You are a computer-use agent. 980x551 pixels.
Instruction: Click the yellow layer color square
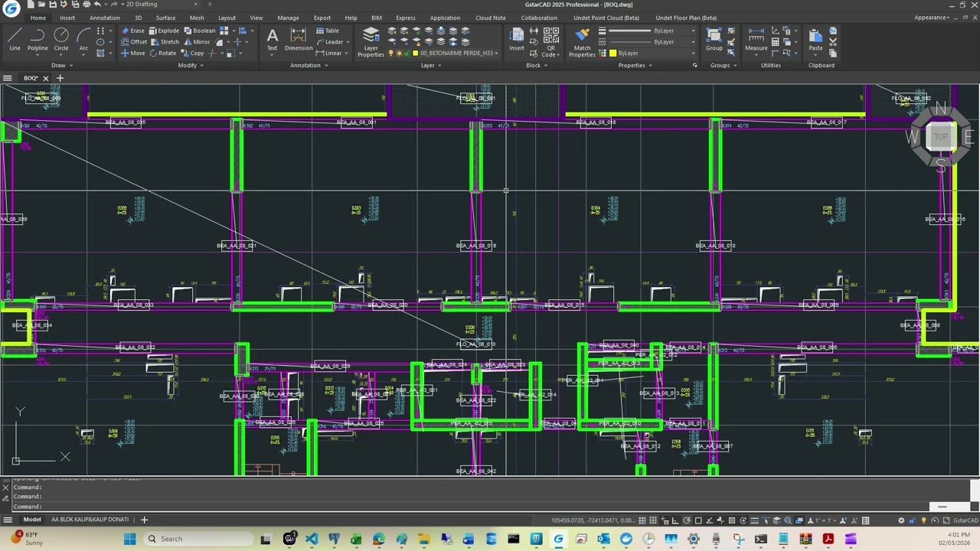pyautogui.click(x=415, y=54)
